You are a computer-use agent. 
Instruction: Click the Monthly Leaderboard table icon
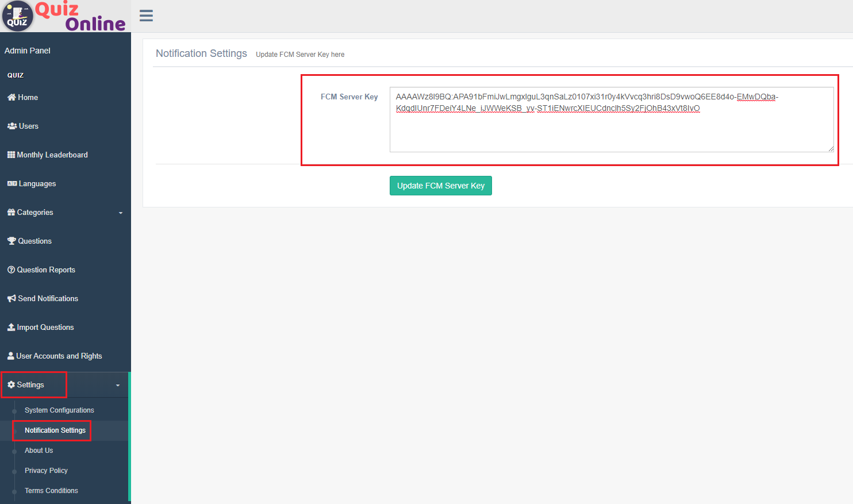tap(11, 155)
